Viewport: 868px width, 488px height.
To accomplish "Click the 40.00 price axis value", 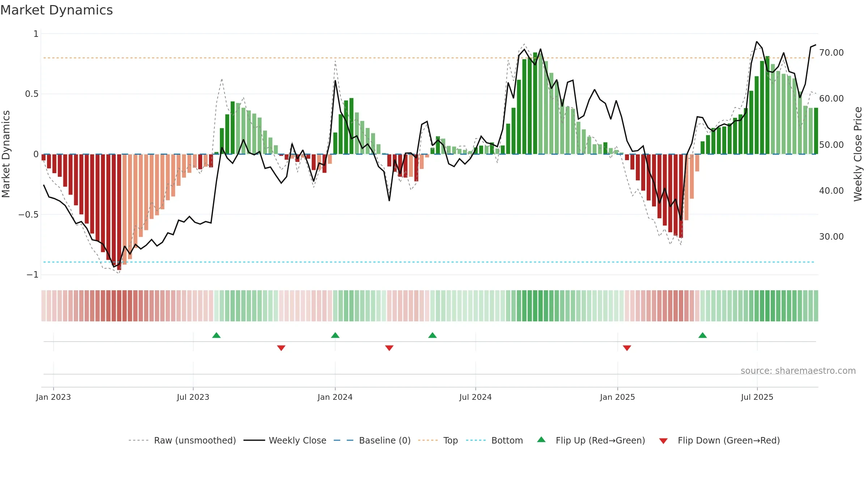I will [831, 191].
